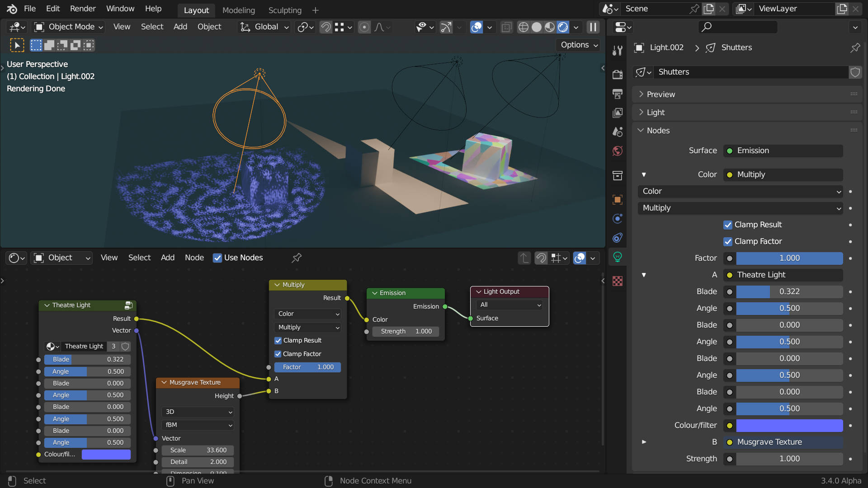Open the Physics properties tab icon
The image size is (868, 488).
coord(618,219)
